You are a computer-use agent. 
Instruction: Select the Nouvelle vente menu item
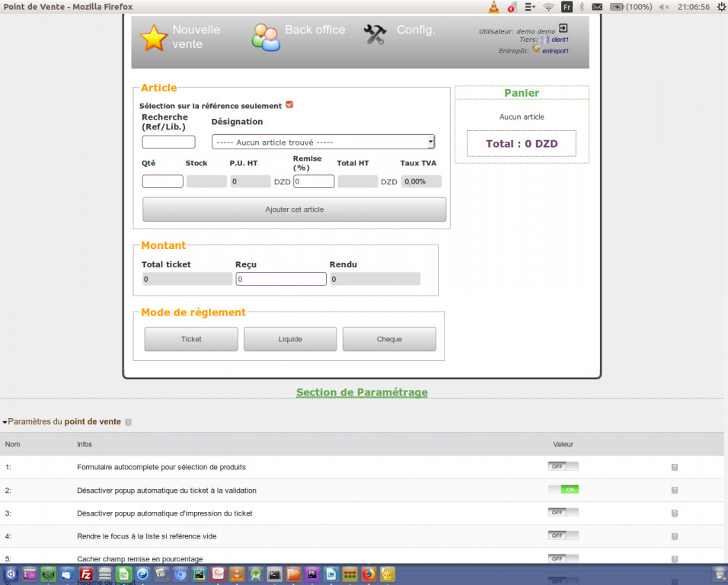[196, 37]
